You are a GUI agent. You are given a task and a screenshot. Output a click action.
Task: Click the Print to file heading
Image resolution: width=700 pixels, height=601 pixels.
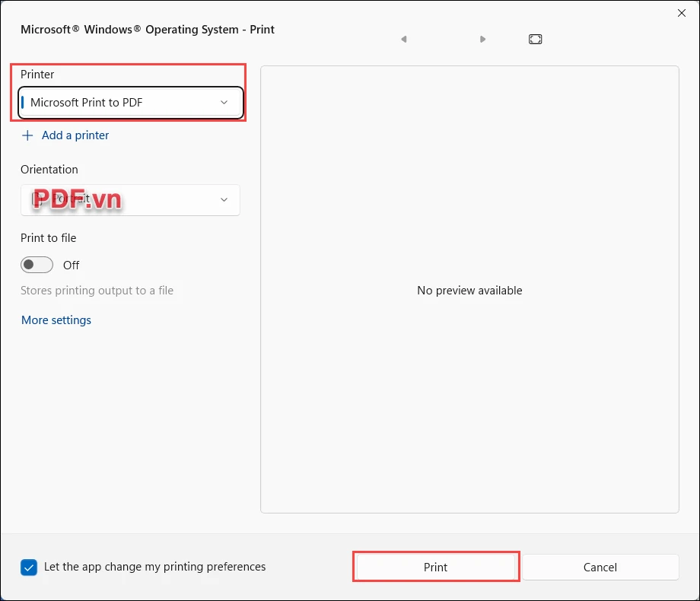pyautogui.click(x=48, y=238)
